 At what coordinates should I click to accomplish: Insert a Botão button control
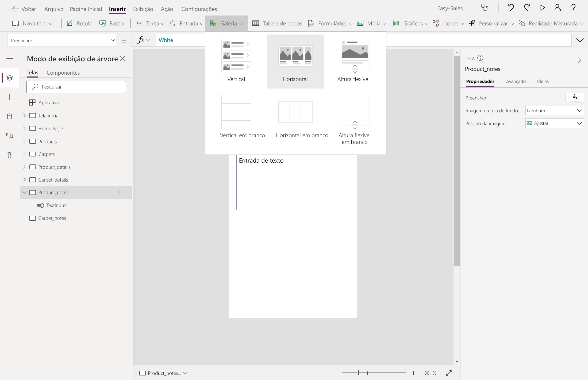[112, 24]
